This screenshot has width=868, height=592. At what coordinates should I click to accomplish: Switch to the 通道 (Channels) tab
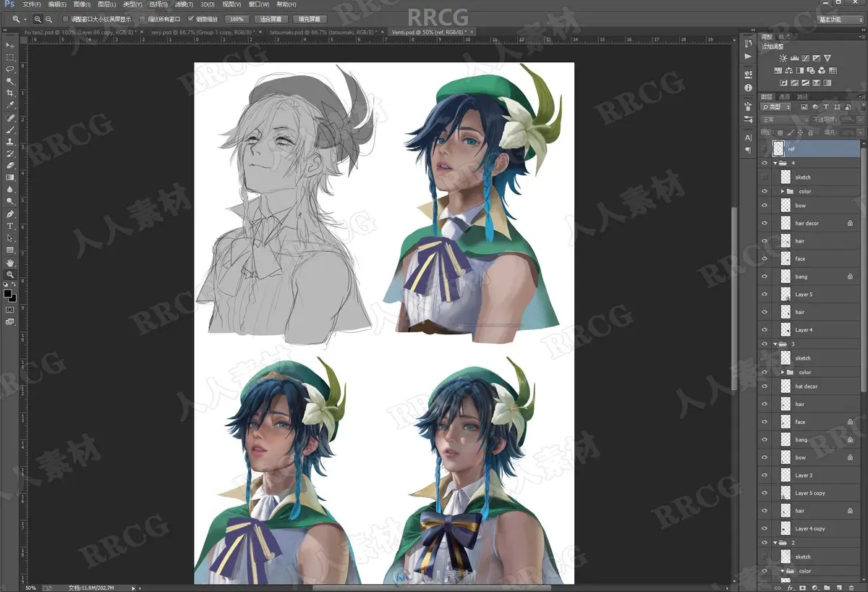785,97
